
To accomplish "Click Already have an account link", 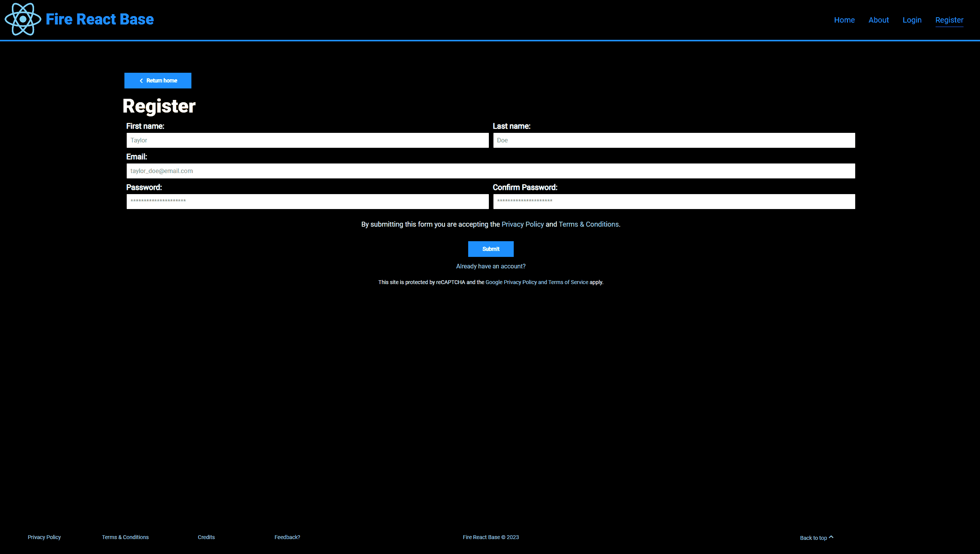I will pos(491,266).
